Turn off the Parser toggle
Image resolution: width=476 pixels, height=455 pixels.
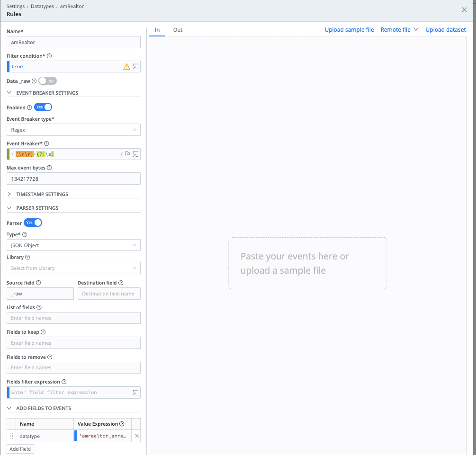[x=33, y=223]
